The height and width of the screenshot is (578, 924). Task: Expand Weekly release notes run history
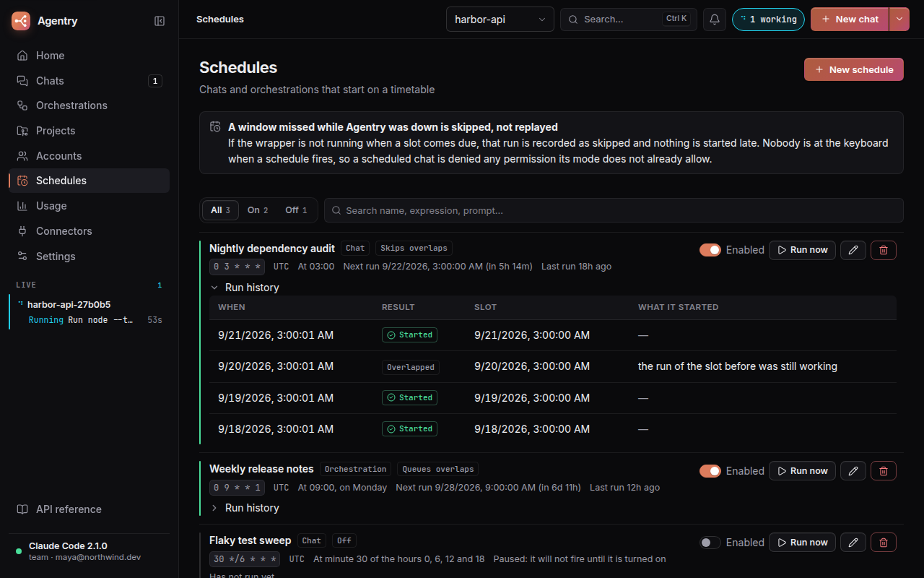point(245,508)
